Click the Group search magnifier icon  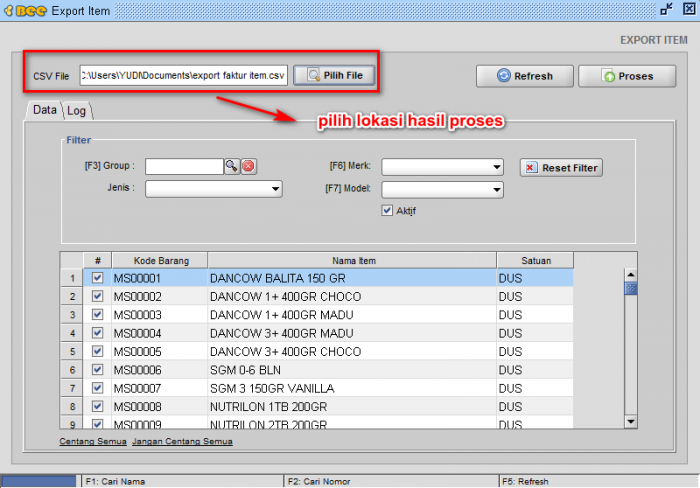pyautogui.click(x=231, y=167)
